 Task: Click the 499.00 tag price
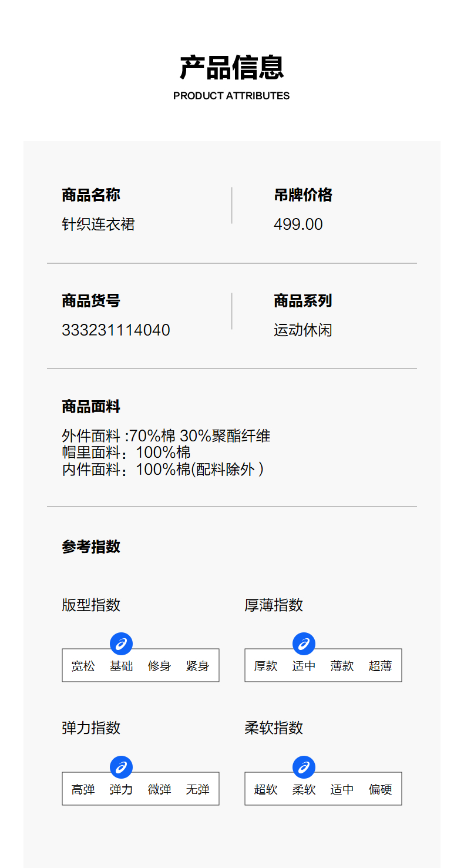pos(298,224)
